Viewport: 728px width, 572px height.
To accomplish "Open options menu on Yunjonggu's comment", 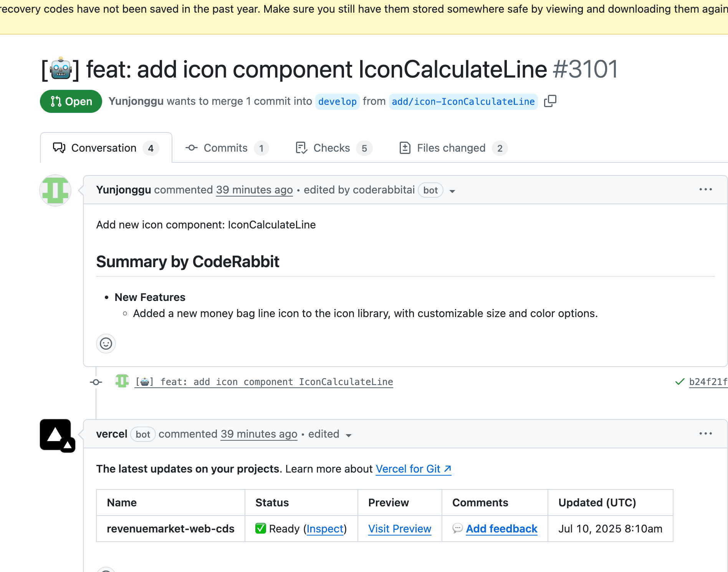I will pyautogui.click(x=705, y=190).
